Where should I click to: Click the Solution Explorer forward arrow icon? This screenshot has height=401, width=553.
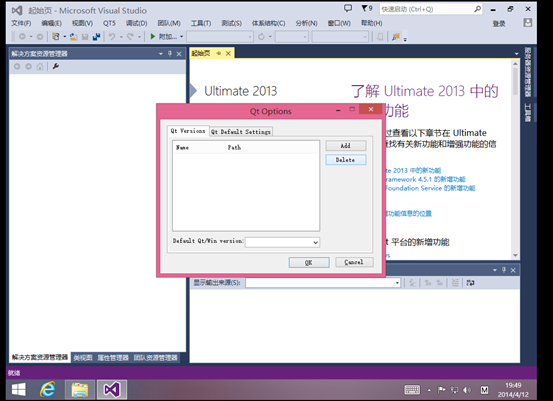coord(29,66)
